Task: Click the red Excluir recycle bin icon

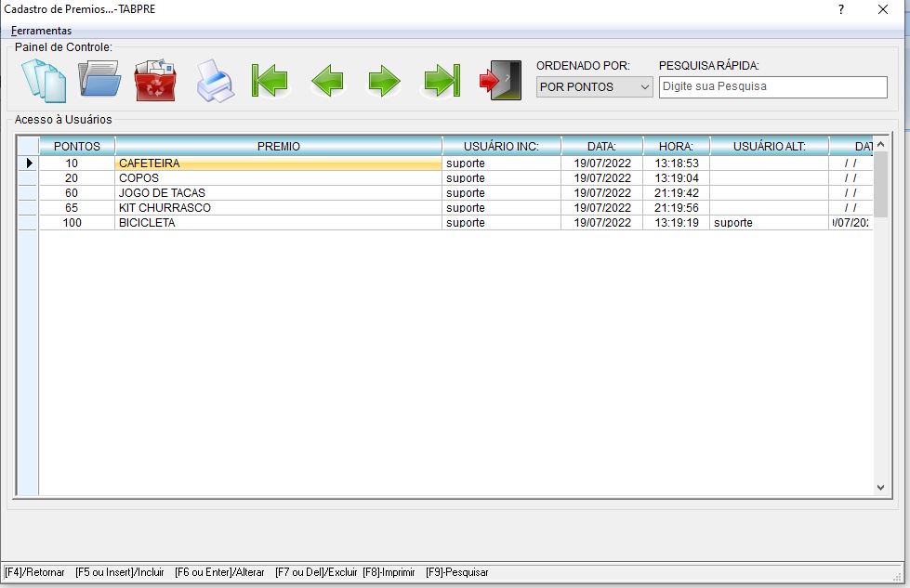Action: pyautogui.click(x=155, y=80)
